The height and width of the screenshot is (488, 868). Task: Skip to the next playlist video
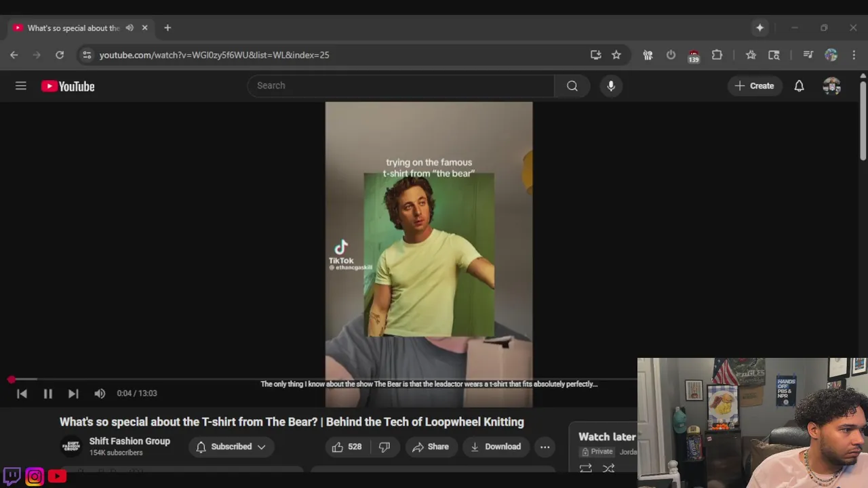click(73, 393)
